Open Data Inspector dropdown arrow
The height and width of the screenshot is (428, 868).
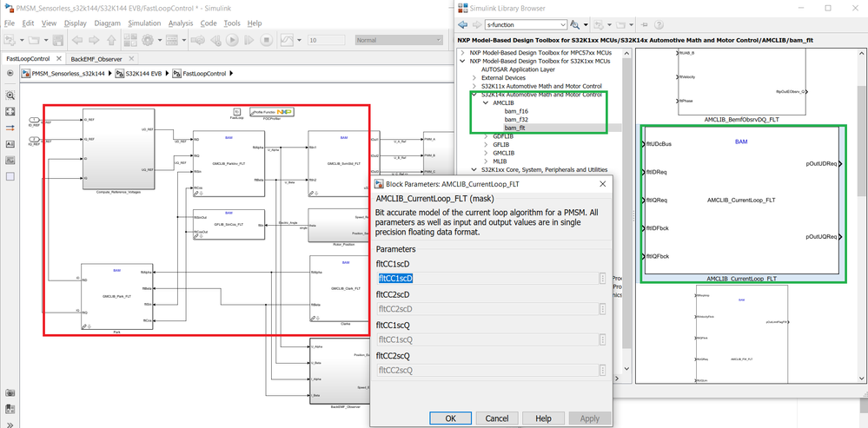(300, 40)
